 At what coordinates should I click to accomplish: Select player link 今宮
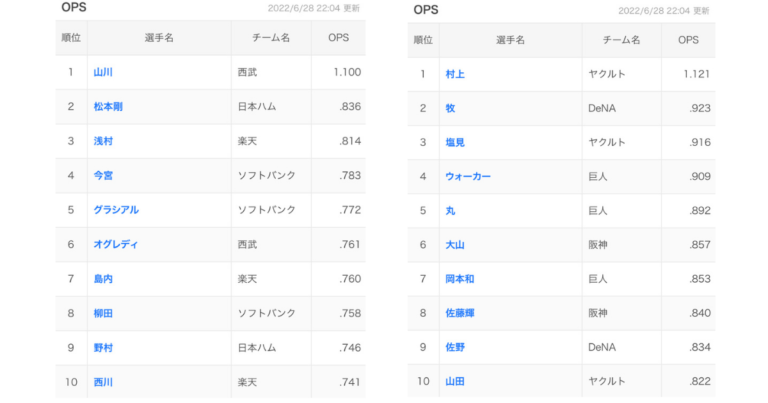[x=103, y=176]
